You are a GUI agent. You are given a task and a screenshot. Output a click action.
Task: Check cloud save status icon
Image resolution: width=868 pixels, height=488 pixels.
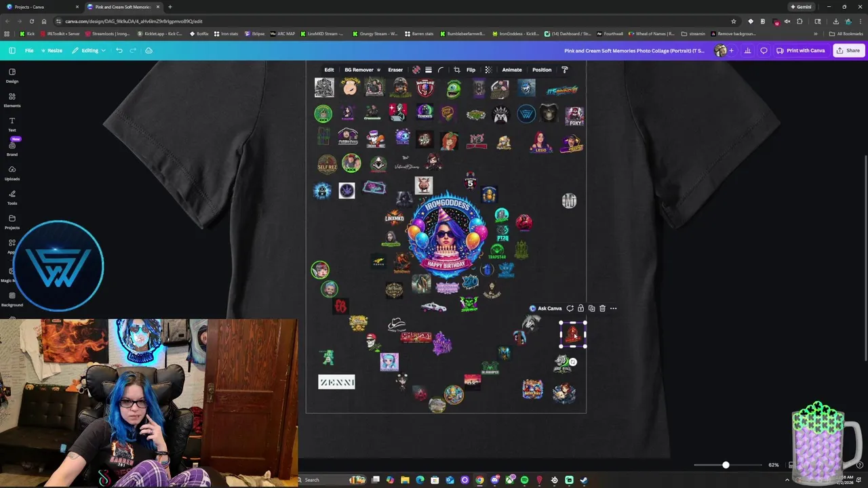pos(149,50)
